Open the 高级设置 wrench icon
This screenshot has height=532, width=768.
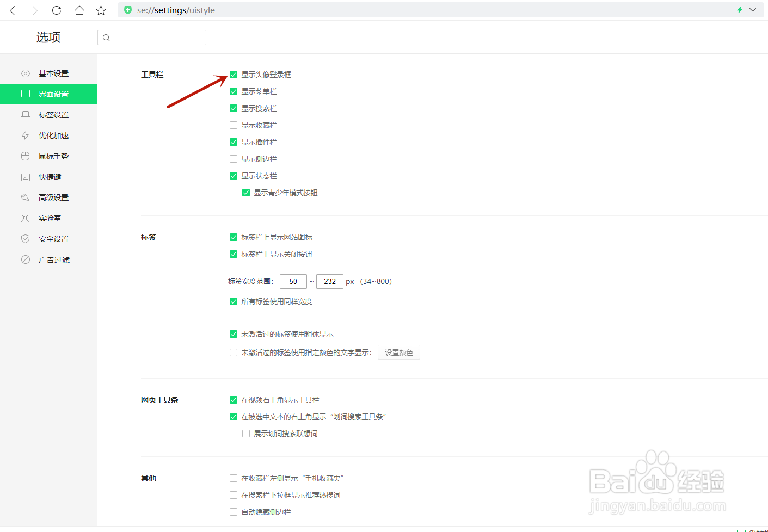25,197
